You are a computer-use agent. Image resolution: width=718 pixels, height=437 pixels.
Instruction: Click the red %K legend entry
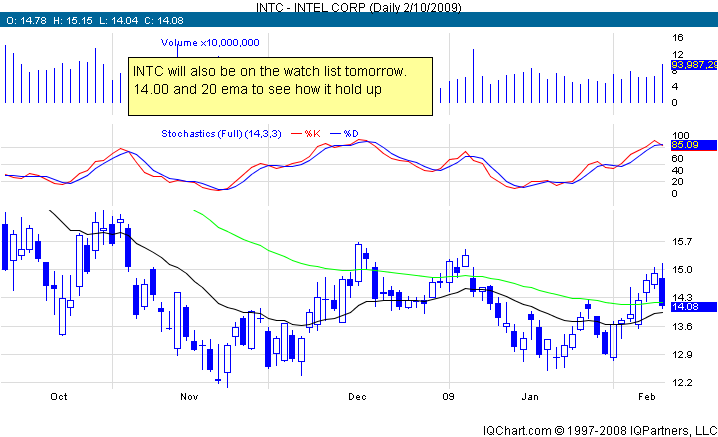(x=306, y=134)
